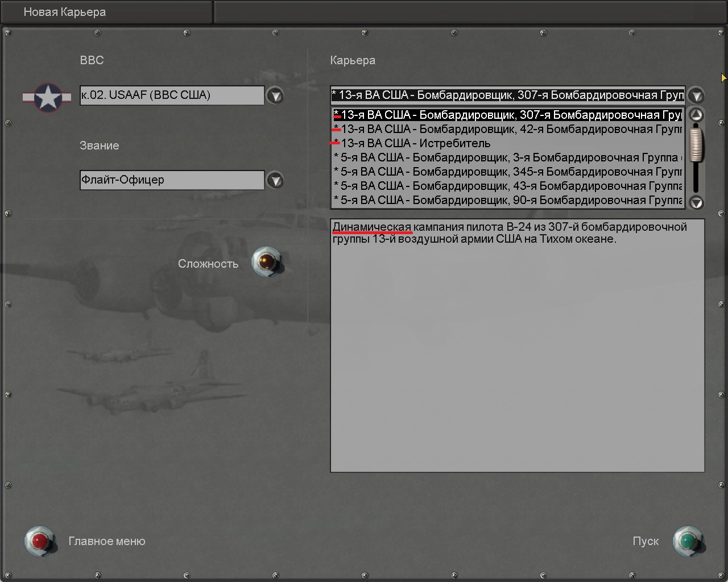Click the selected career field above the list

(x=508, y=95)
